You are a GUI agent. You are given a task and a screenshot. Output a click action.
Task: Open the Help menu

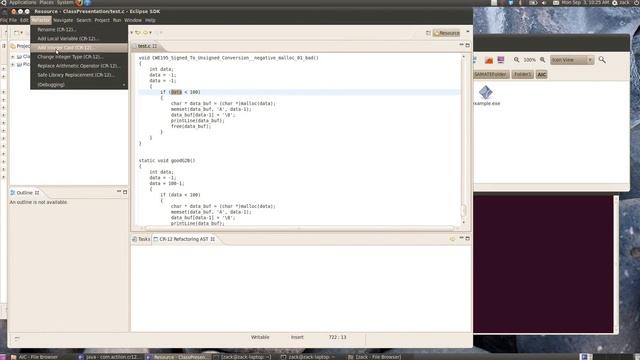[x=150, y=20]
